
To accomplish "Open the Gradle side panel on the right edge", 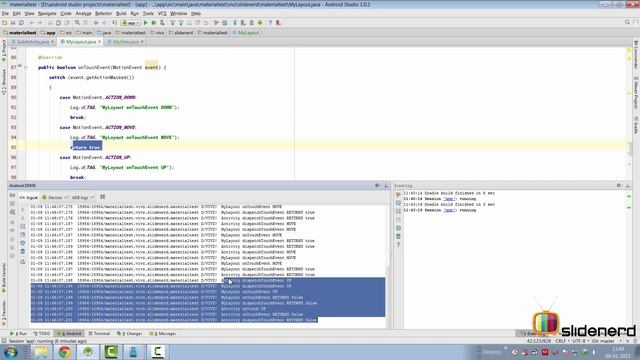I will tap(636, 125).
